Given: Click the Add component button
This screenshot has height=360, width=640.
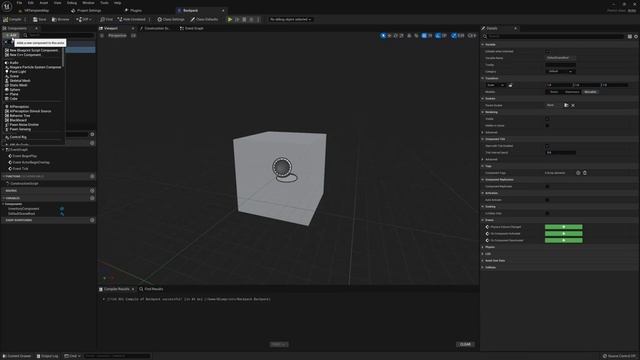Looking at the screenshot, I should pos(11,36).
